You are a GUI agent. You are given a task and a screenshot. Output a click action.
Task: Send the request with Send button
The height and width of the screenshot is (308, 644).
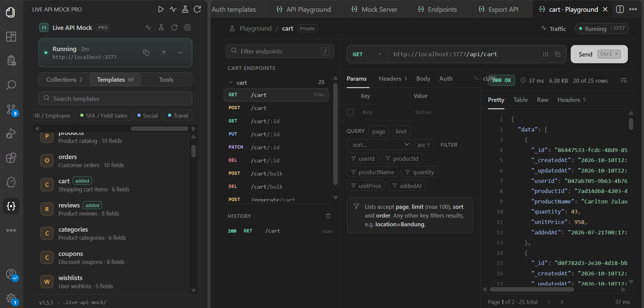coord(599,54)
